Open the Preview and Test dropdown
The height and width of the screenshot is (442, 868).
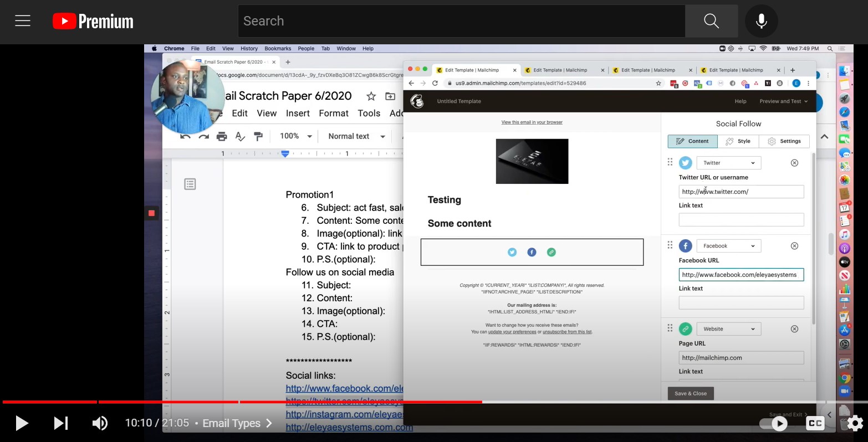783,101
